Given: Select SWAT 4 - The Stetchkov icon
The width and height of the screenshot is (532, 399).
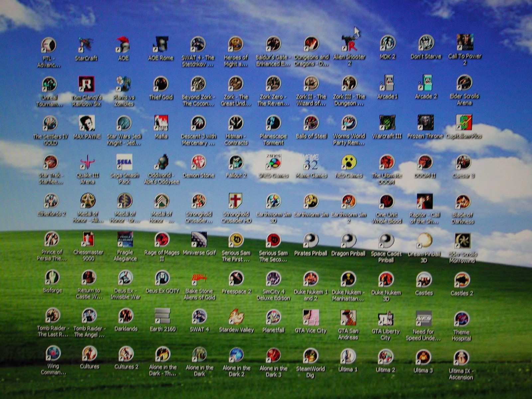Looking at the screenshot, I should [198, 44].
